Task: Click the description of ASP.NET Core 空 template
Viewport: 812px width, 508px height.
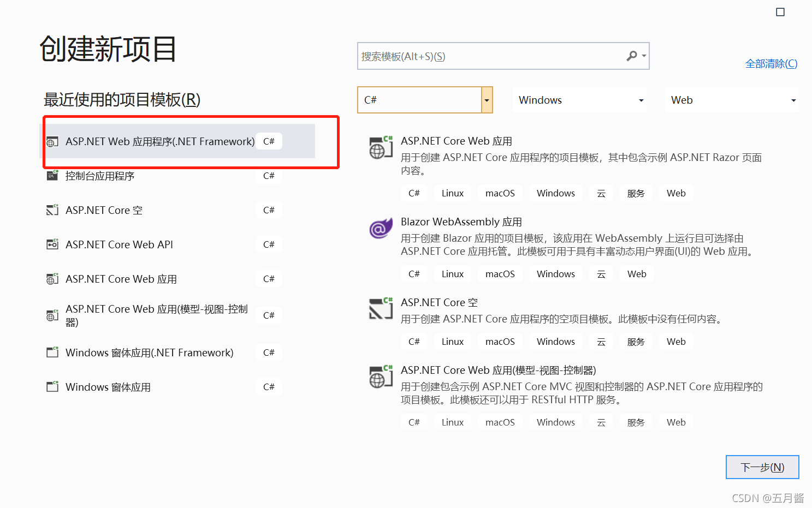Action: (x=563, y=319)
